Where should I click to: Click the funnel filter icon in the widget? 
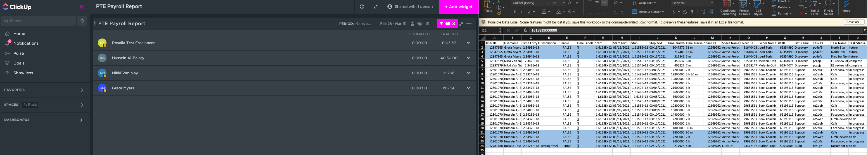coord(441,23)
